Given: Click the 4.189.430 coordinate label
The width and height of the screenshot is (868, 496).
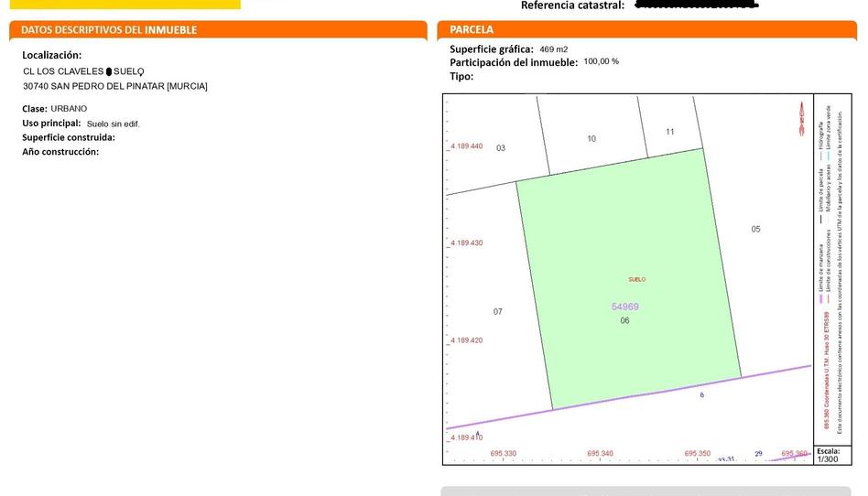Looking at the screenshot, I should (x=465, y=243).
